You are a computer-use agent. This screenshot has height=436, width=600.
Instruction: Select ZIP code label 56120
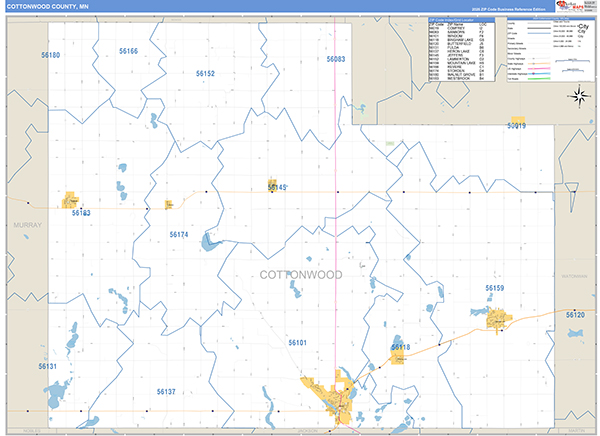pos(576,315)
